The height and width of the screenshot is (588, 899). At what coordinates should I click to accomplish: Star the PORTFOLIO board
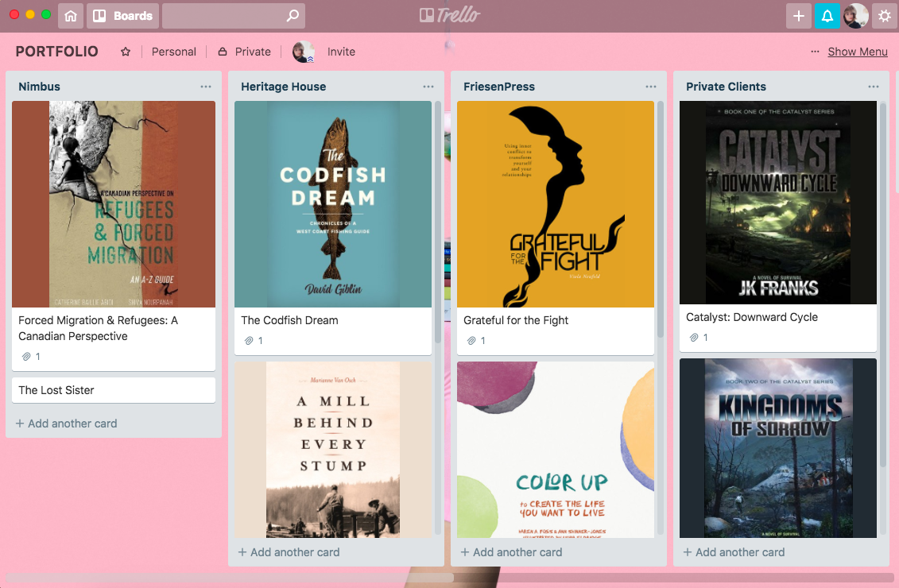pos(126,52)
